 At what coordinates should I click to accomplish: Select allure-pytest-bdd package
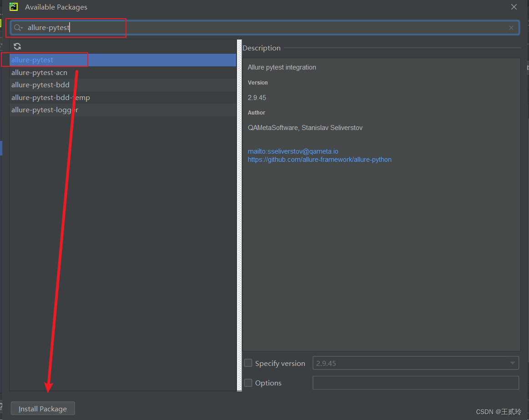pos(123,85)
